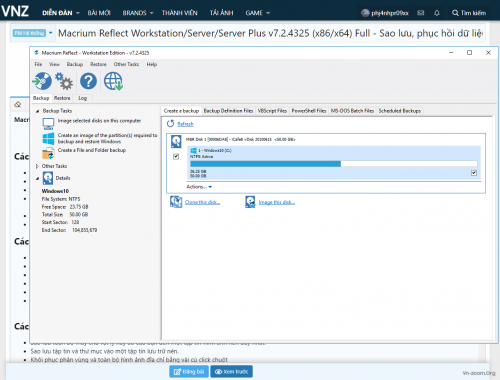The height and width of the screenshot is (380, 500).
Task: Open settings gears toolbar icon
Action: [64, 81]
